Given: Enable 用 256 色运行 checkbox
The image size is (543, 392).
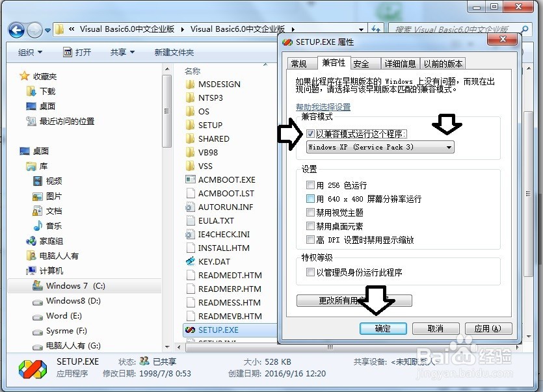Looking at the screenshot, I should click(x=310, y=185).
